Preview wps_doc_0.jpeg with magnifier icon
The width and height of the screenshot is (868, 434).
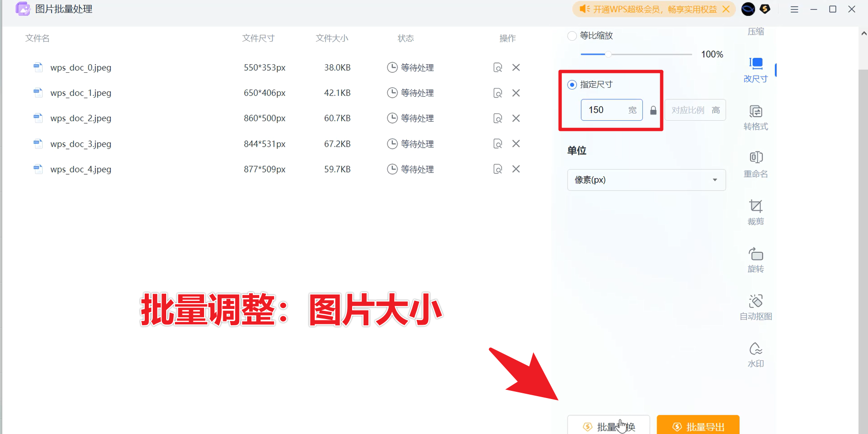pos(498,68)
